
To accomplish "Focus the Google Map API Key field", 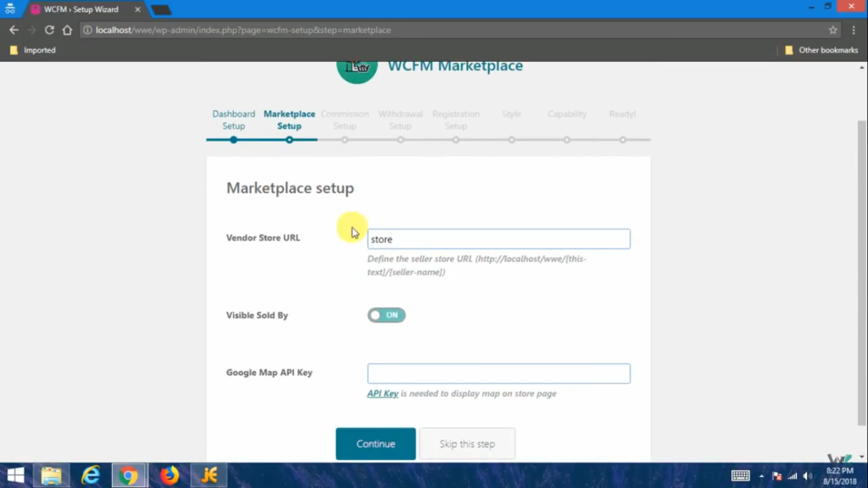I will click(x=498, y=374).
